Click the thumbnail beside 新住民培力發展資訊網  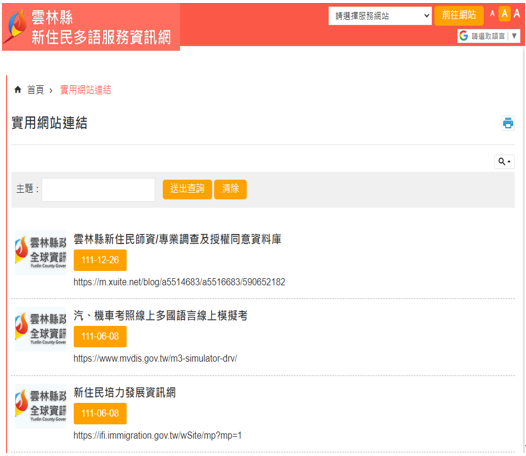[x=41, y=406]
